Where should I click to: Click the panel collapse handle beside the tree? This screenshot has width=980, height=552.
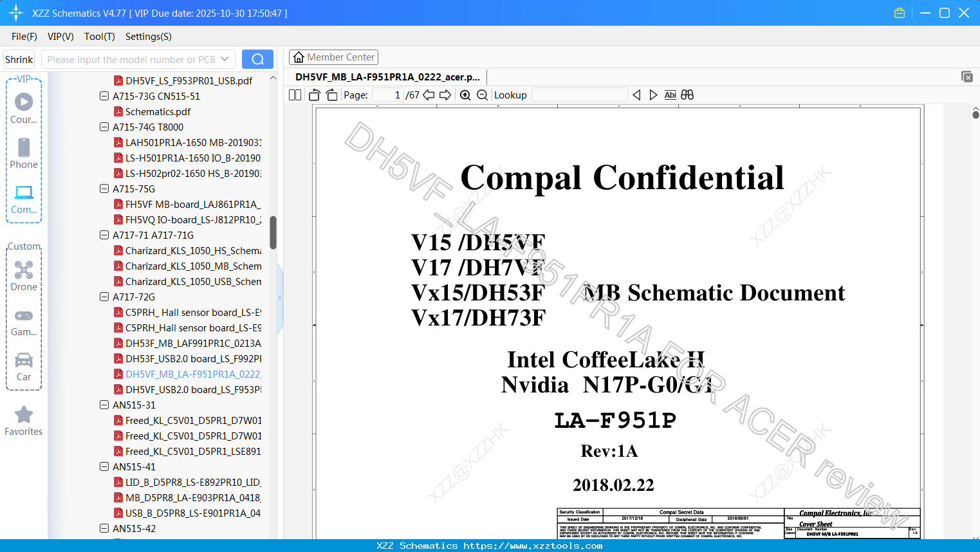pos(280,297)
